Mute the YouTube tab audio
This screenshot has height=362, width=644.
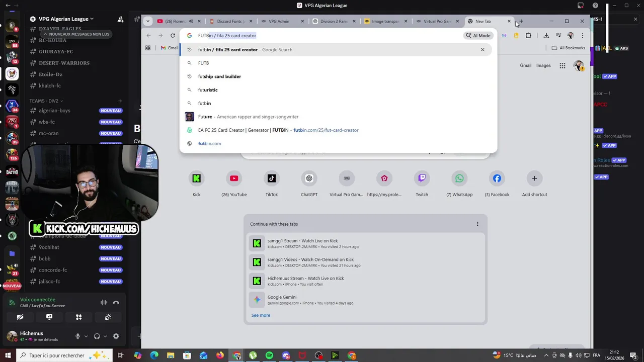[x=191, y=21]
